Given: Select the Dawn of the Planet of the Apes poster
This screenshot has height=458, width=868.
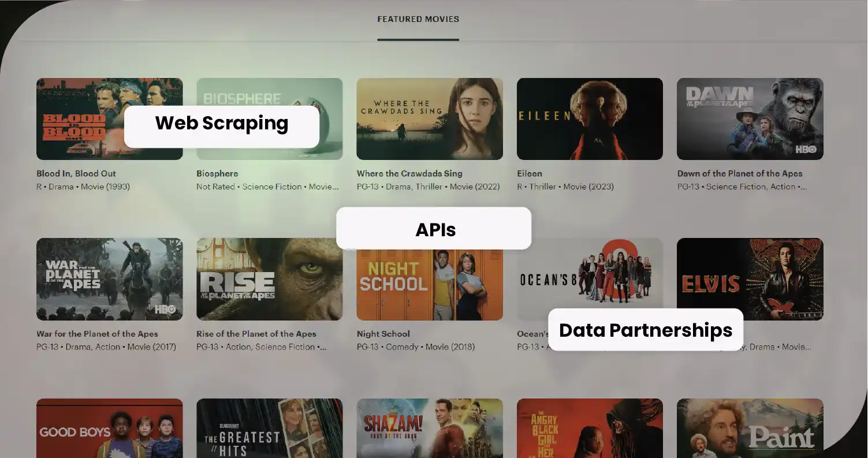Looking at the screenshot, I should 750,119.
